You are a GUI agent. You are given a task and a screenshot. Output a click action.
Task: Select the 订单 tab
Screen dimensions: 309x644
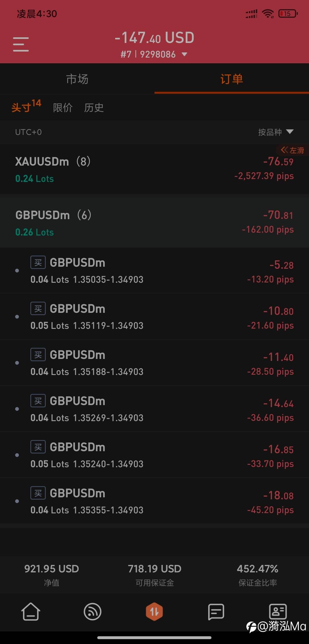point(232,79)
